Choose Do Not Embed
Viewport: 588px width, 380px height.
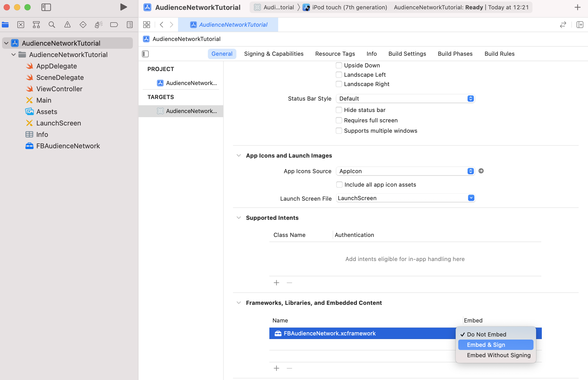coord(496,334)
